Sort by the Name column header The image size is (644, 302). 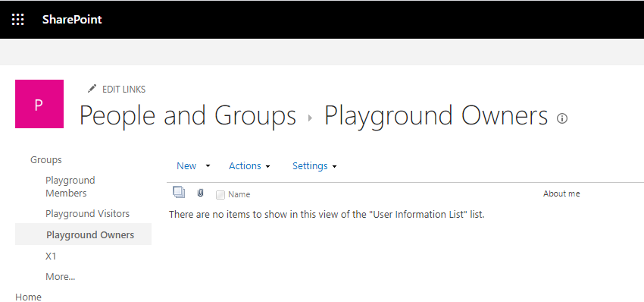[239, 194]
